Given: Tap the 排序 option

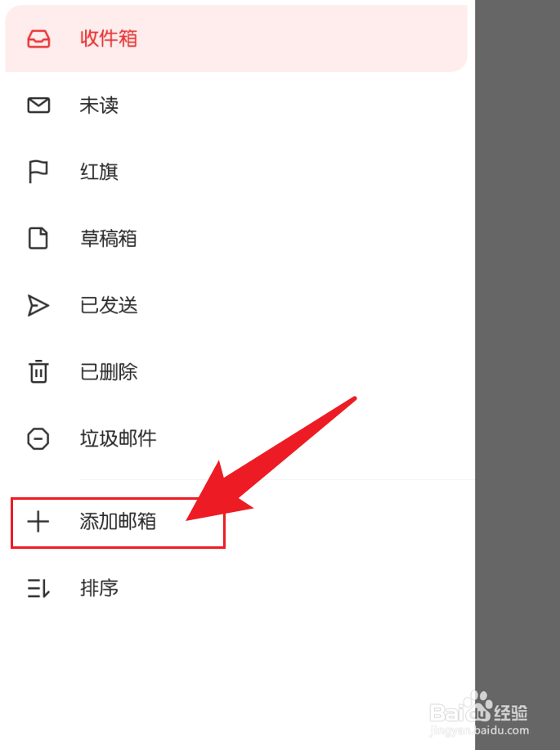Looking at the screenshot, I should point(236,588).
